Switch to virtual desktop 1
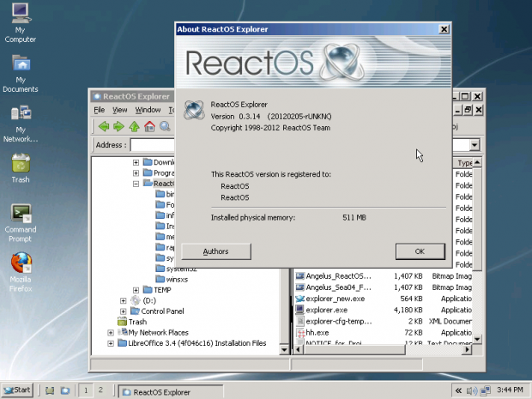Image resolution: width=532 pixels, height=399 pixels. point(86,390)
